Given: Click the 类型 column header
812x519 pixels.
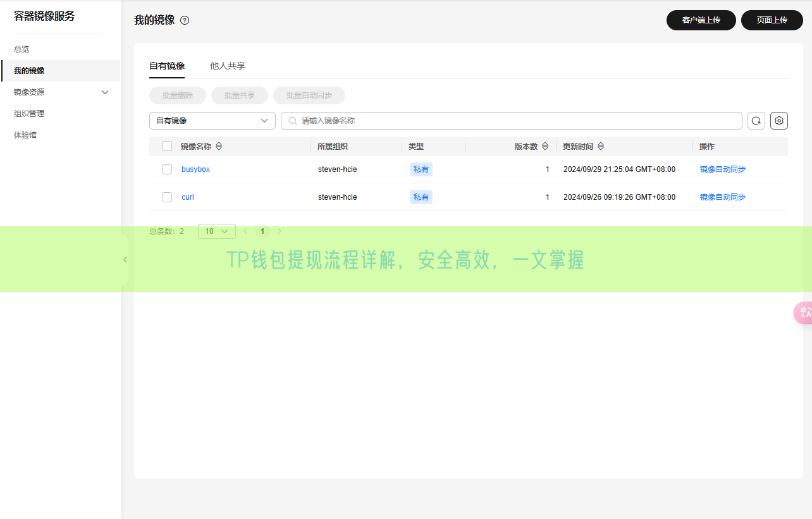Looking at the screenshot, I should point(416,146).
